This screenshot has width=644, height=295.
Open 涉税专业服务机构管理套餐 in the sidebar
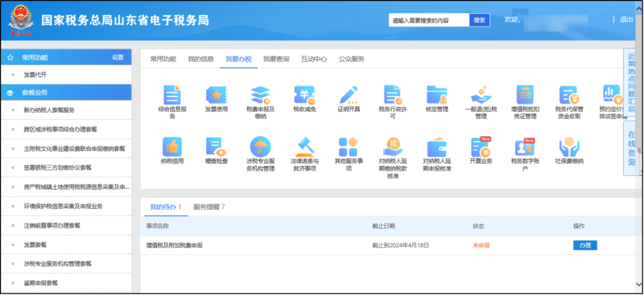[x=57, y=263]
